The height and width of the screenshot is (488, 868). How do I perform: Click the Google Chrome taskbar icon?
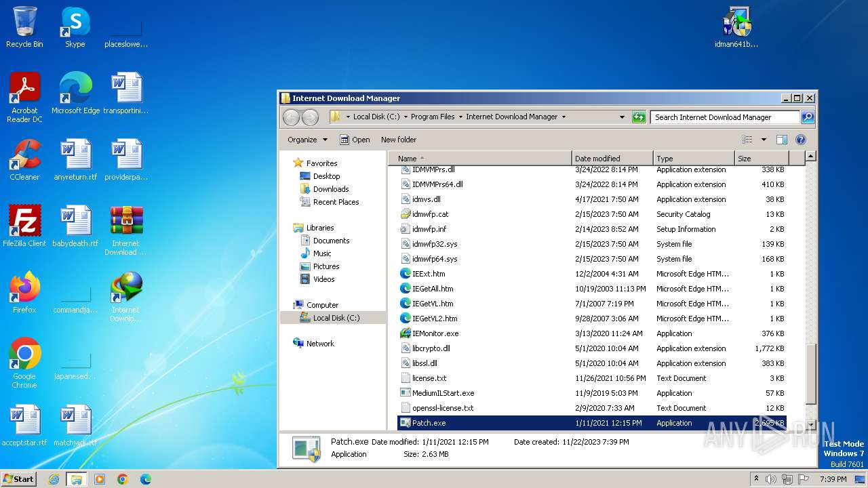coord(122,479)
